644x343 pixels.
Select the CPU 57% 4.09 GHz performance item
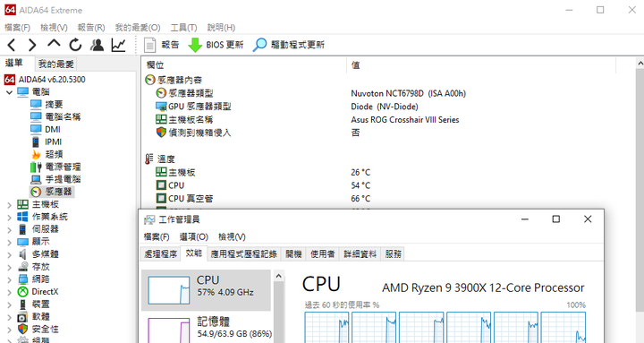[x=207, y=290]
